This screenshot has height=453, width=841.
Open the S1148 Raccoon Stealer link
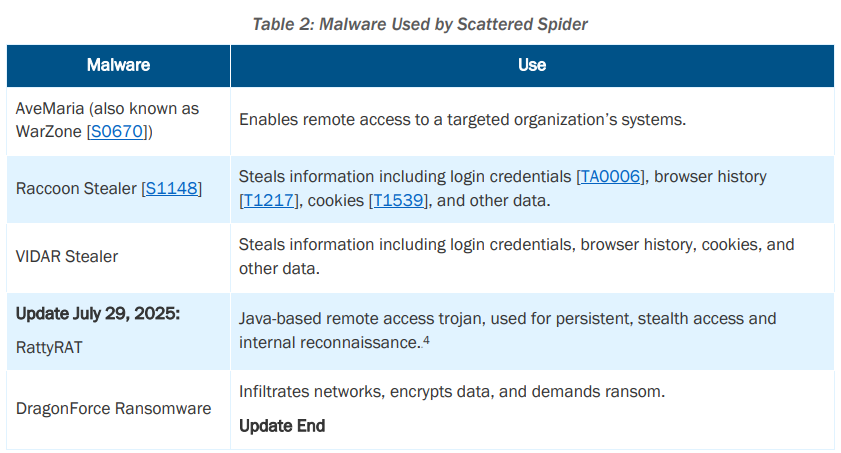[172, 188]
